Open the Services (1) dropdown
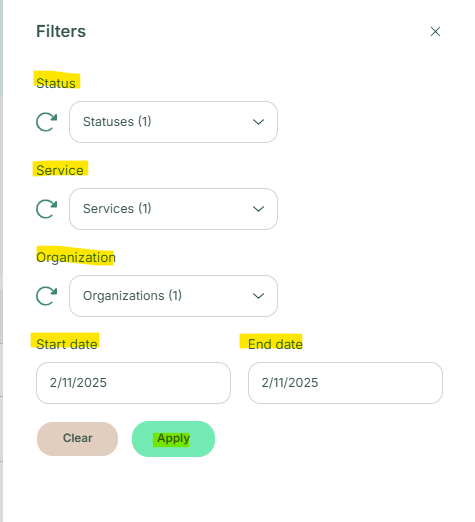The image size is (475, 522). (x=173, y=209)
